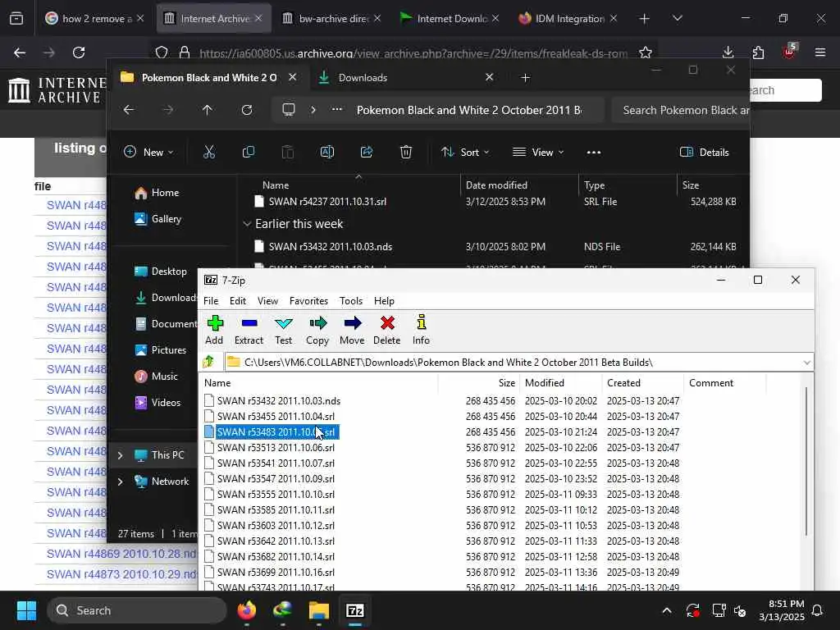This screenshot has height=630, width=840.
Task: Toggle the Details pane in File Explorer
Action: [705, 152]
